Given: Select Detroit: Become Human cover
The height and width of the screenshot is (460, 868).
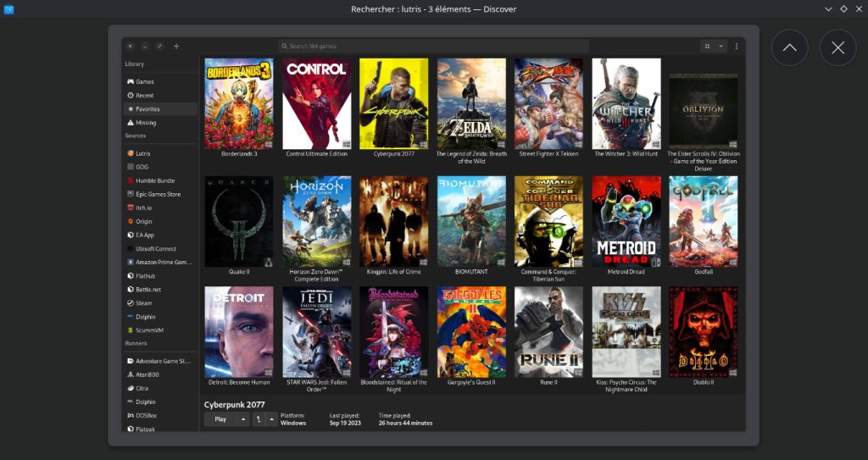Looking at the screenshot, I should pos(238,331).
